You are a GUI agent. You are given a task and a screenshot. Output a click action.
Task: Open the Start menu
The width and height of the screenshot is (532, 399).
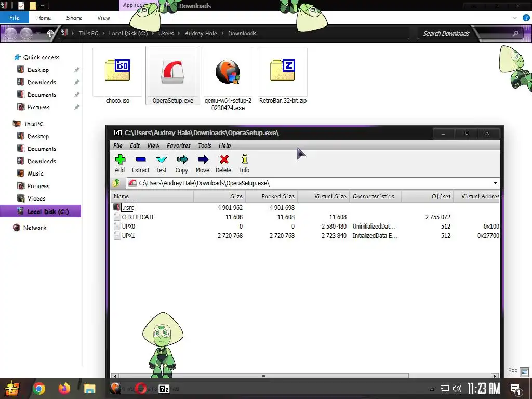coord(12,389)
